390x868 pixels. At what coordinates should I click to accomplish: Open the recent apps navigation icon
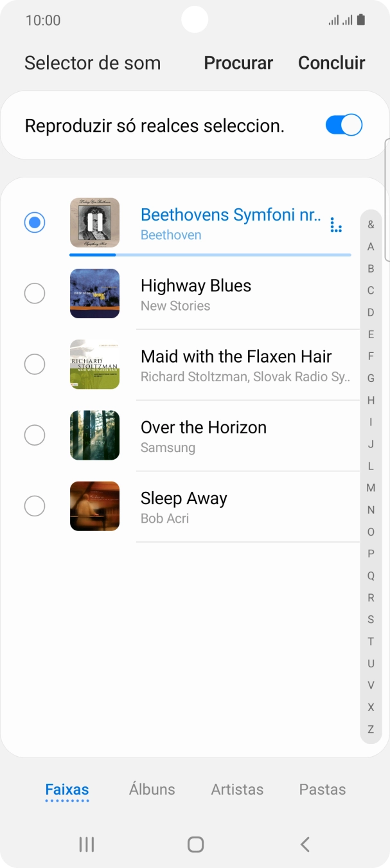tap(86, 844)
